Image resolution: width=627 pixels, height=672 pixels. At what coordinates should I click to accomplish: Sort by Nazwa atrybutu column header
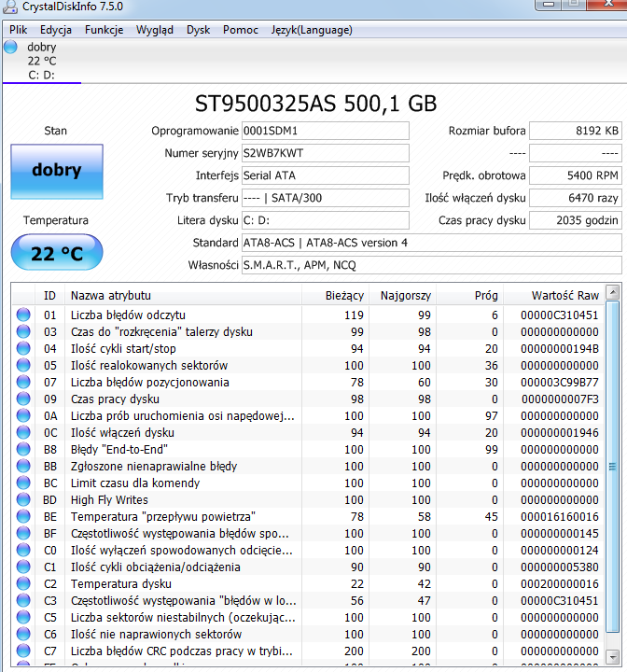[x=184, y=295]
